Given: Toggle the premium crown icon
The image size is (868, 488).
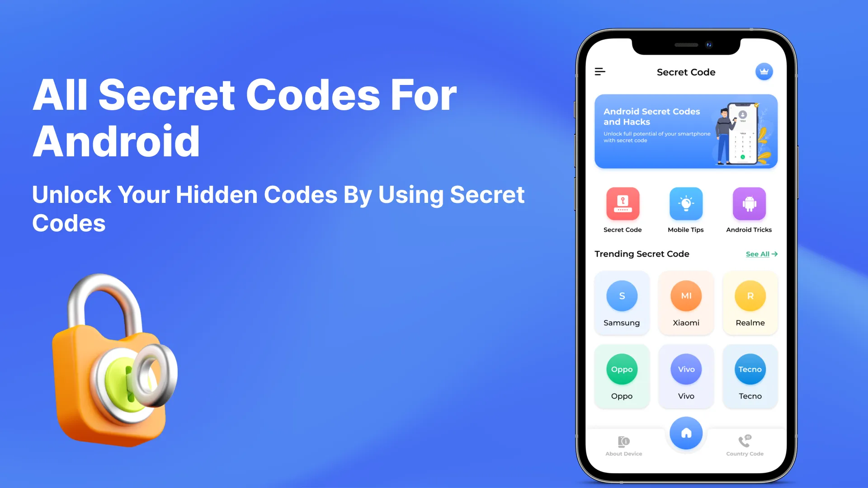Looking at the screenshot, I should [764, 71].
